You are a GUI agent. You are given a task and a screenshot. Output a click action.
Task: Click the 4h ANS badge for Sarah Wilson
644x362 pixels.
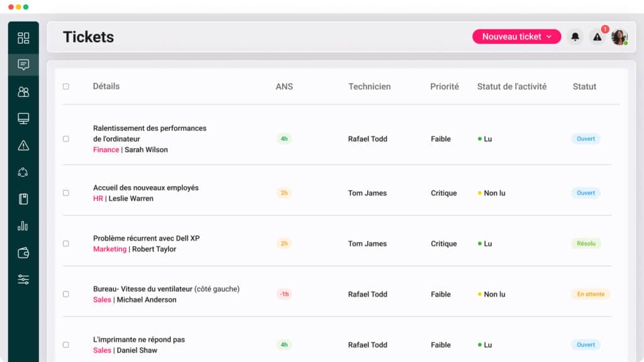[284, 139]
